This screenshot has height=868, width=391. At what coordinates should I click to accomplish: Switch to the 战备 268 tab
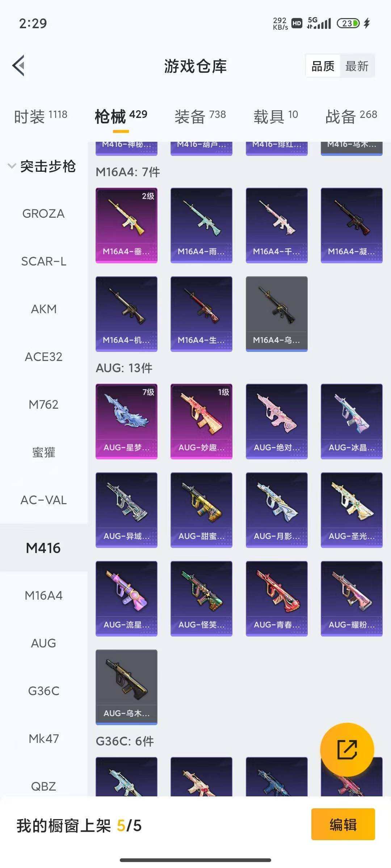[351, 116]
